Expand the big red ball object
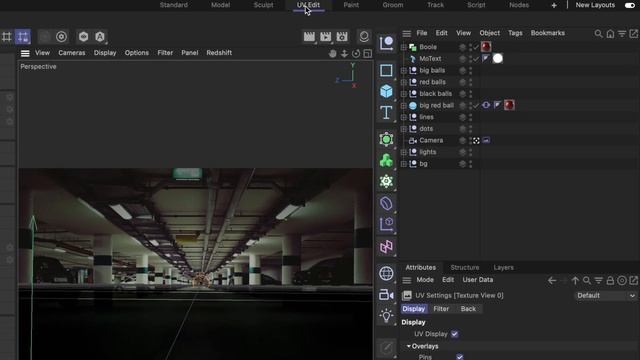Screen dimensions: 640x360 pos(404,106)
